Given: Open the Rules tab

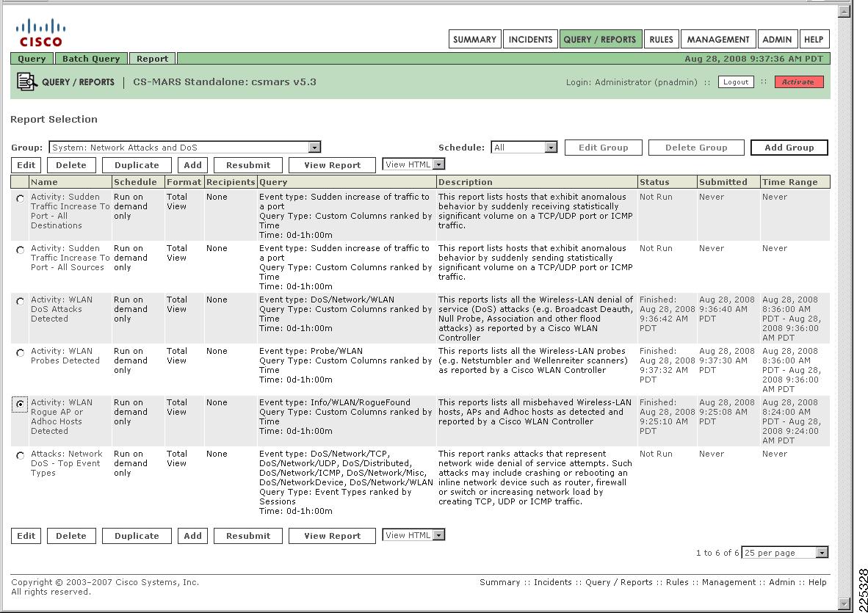Looking at the screenshot, I should pyautogui.click(x=661, y=40).
